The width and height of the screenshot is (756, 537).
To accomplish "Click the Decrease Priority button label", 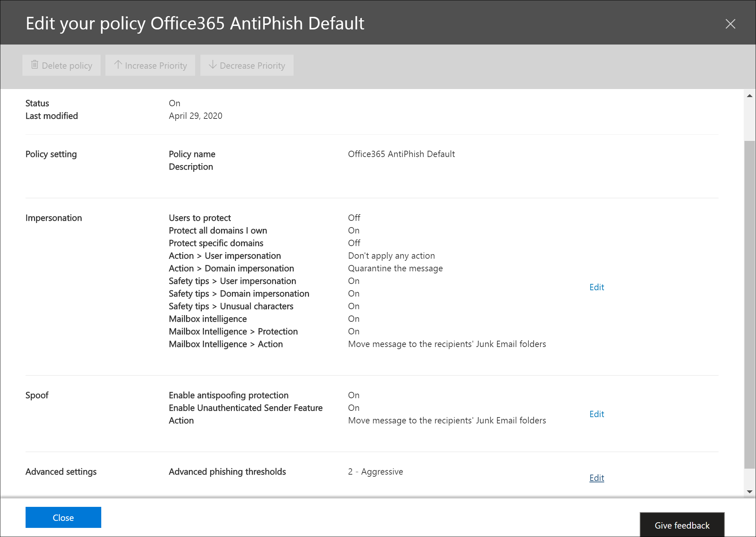I will click(x=252, y=66).
